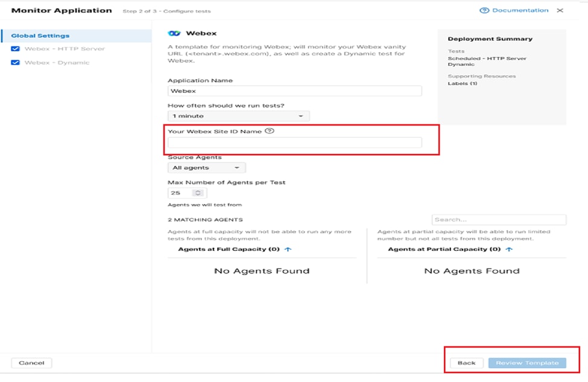Viewport: 588px width, 382px height.
Task: Click Scheduled - HTTP Server in Deployment Summary
Action: (x=487, y=59)
